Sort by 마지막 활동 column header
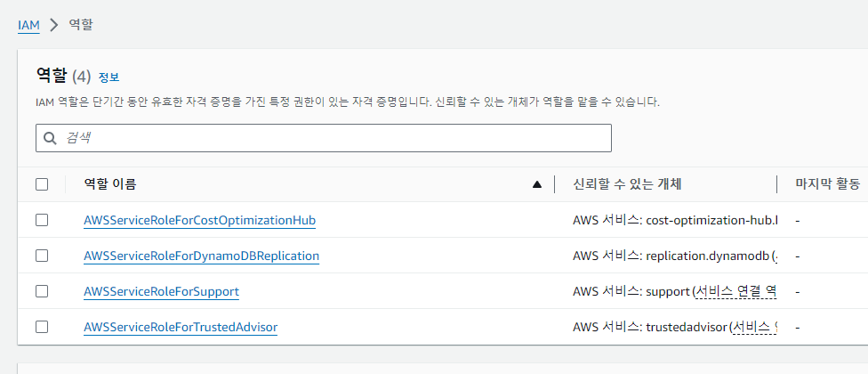Viewport: 868px width, 374px height. (x=828, y=184)
